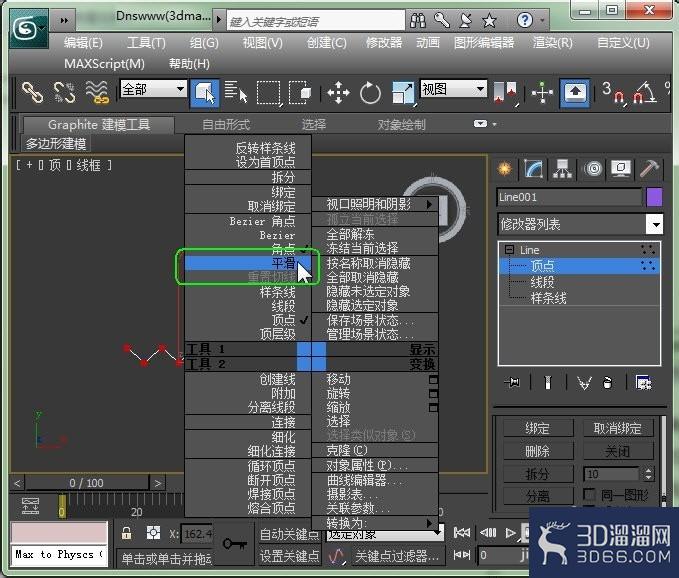Click Configure Modifier Sets icon
Viewport: 679px width, 578px height.
(643, 382)
